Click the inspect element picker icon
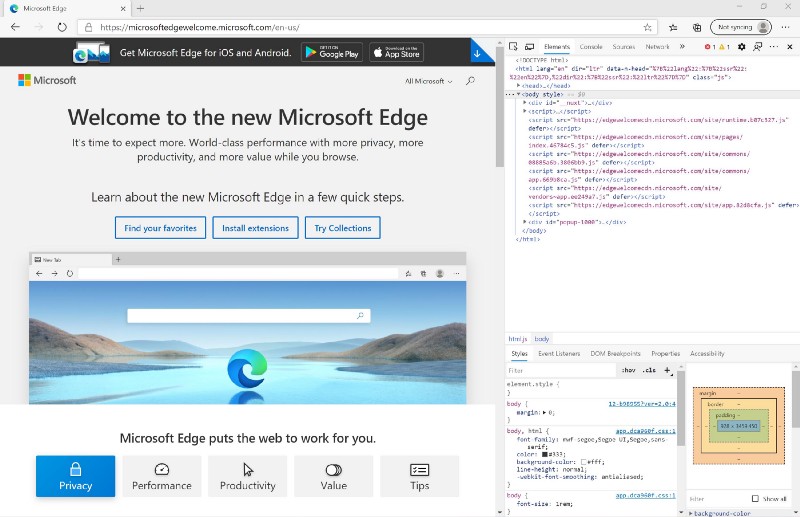 point(513,47)
